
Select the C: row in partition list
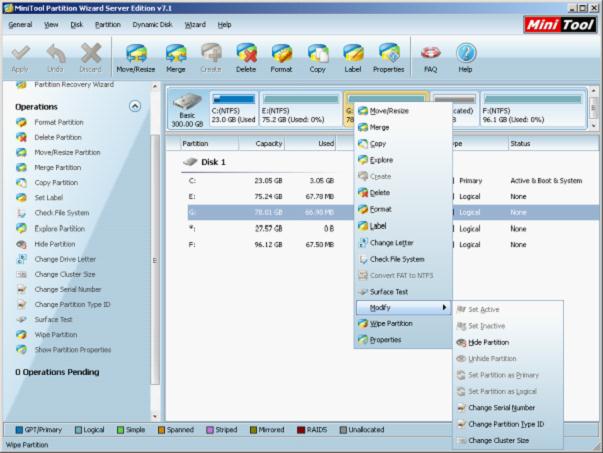click(x=392, y=180)
